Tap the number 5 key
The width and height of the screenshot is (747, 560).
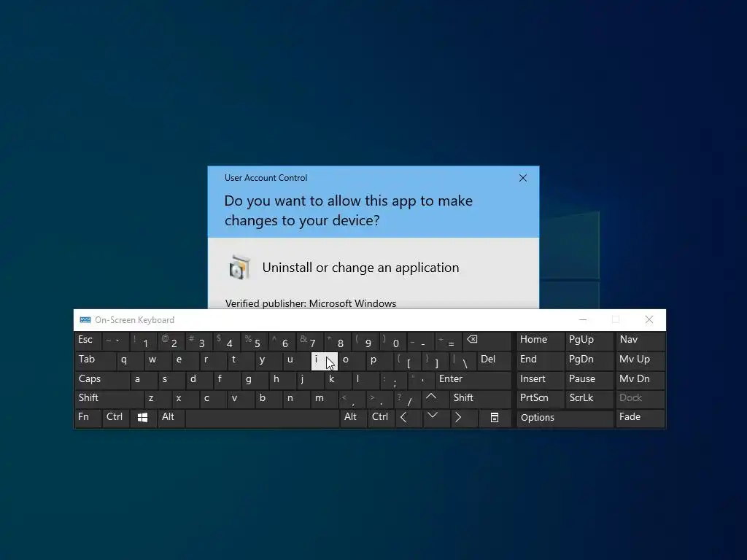click(255, 341)
